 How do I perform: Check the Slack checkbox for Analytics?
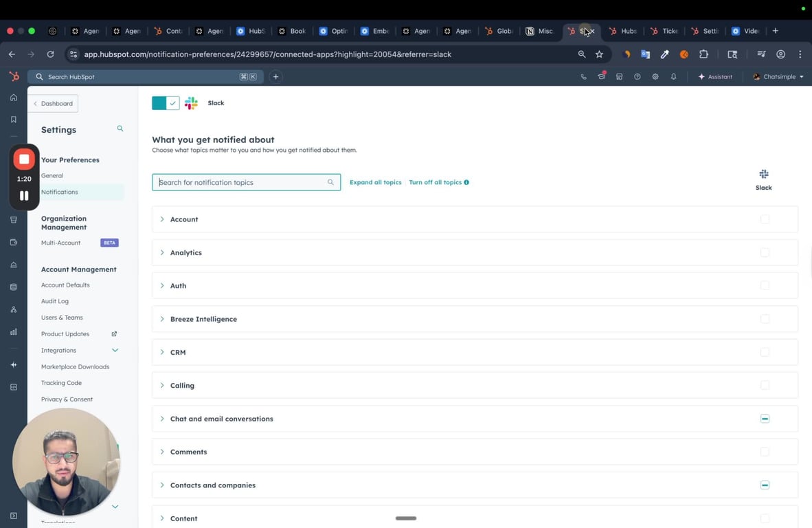(x=765, y=253)
